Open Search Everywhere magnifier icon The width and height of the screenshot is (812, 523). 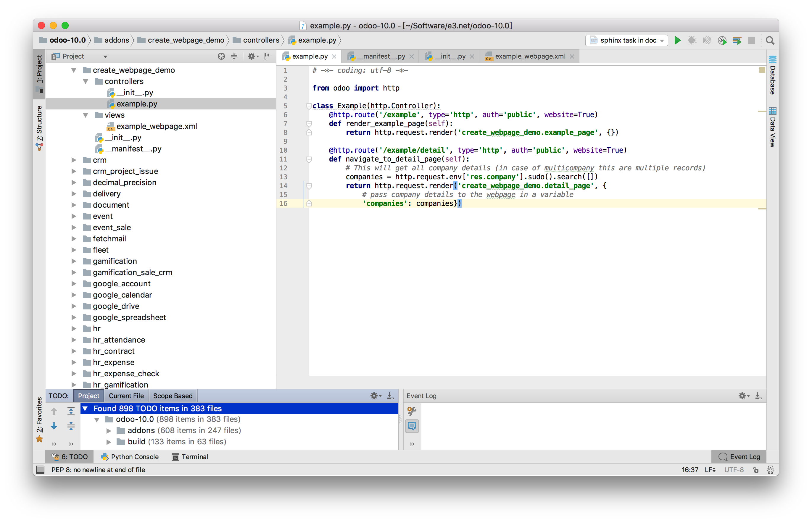point(770,41)
